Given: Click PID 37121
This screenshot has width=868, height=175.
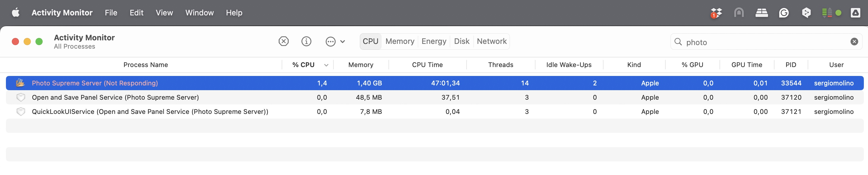Looking at the screenshot, I should [x=791, y=112].
